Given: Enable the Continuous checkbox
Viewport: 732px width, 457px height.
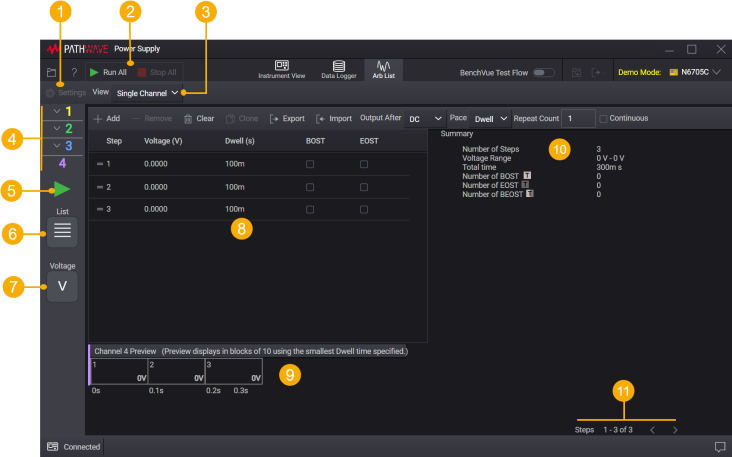Looking at the screenshot, I should pyautogui.click(x=602, y=118).
